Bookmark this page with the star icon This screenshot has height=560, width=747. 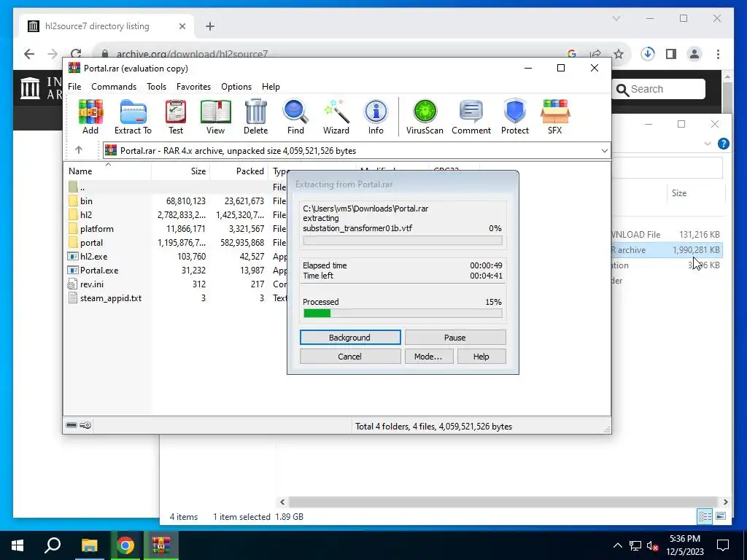pyautogui.click(x=619, y=54)
